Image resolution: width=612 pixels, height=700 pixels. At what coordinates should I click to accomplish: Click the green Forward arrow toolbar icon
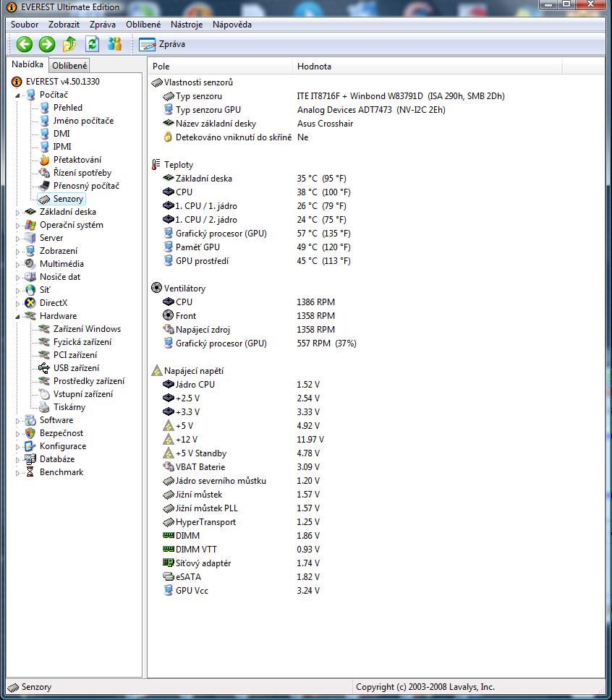47,44
